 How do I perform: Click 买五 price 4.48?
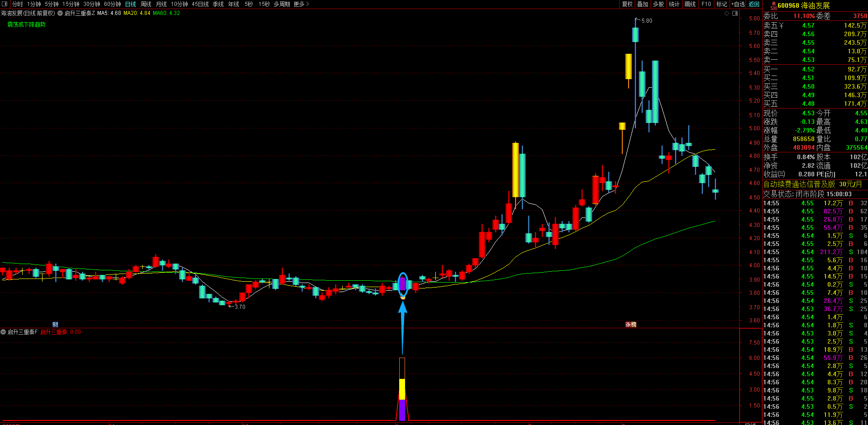click(808, 104)
